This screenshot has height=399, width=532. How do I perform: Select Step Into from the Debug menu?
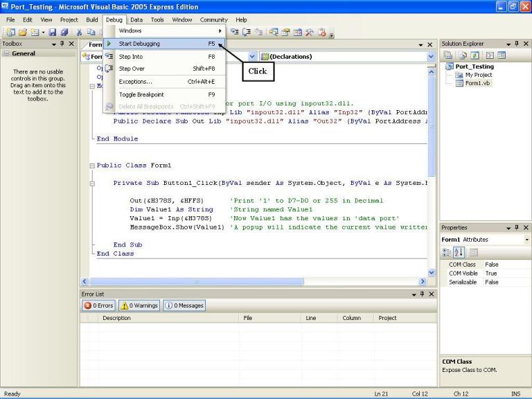pos(164,57)
